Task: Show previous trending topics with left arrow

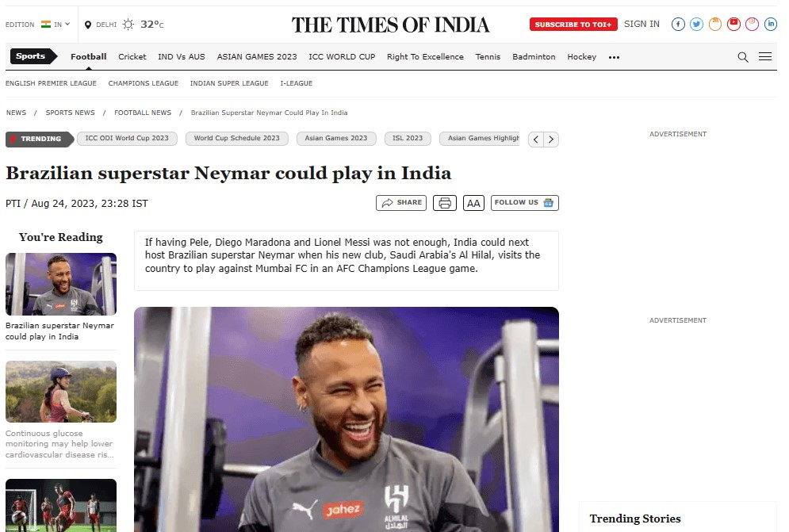Action: [x=536, y=140]
